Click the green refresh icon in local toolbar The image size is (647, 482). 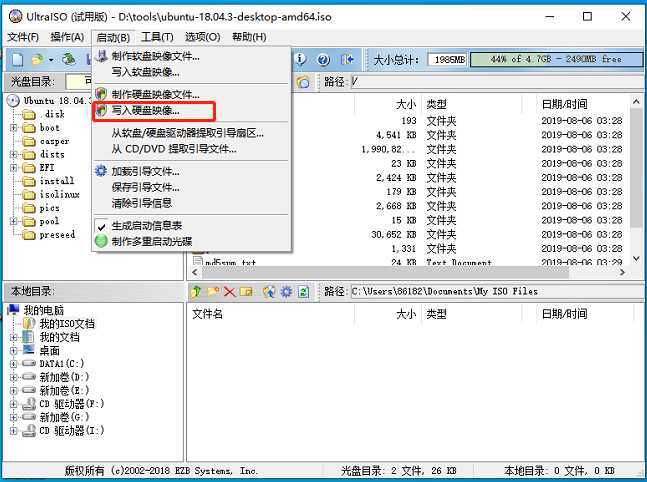pyautogui.click(x=304, y=292)
